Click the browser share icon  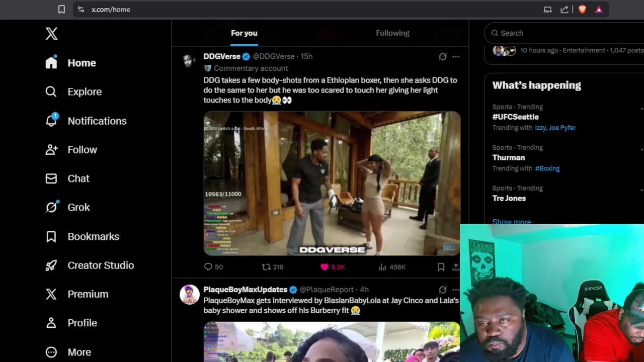tap(565, 9)
